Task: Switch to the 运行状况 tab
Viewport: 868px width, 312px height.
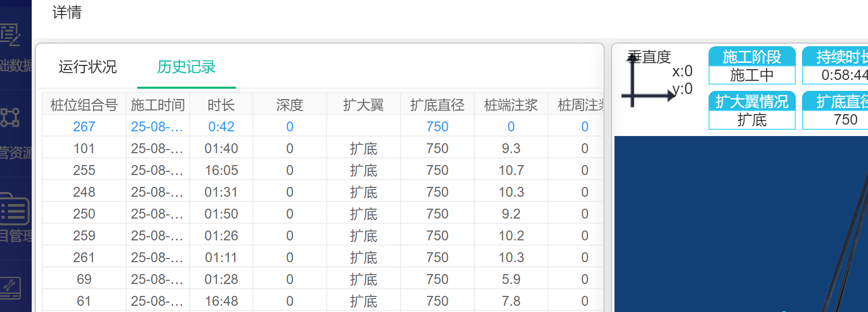Action: coord(87,67)
